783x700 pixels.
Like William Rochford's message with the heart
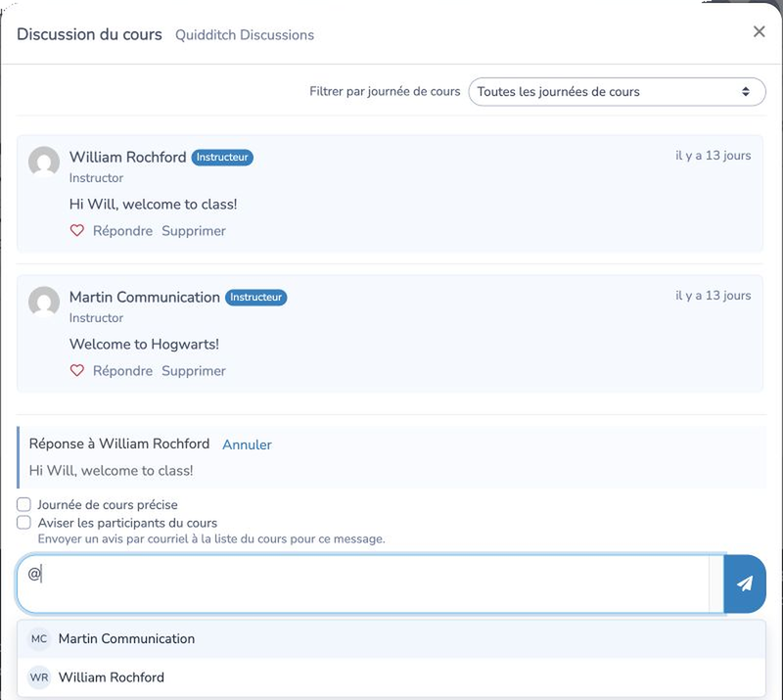pos(77,230)
